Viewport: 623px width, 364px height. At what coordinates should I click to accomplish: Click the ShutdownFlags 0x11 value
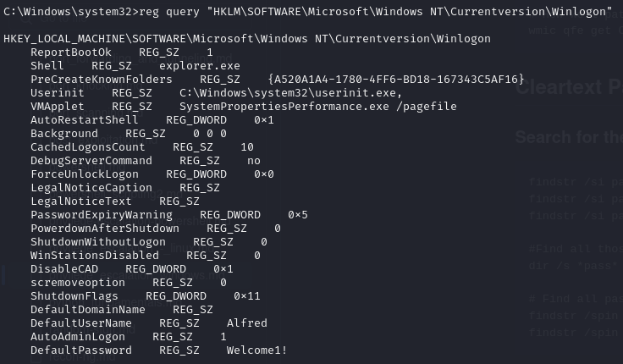click(246, 296)
